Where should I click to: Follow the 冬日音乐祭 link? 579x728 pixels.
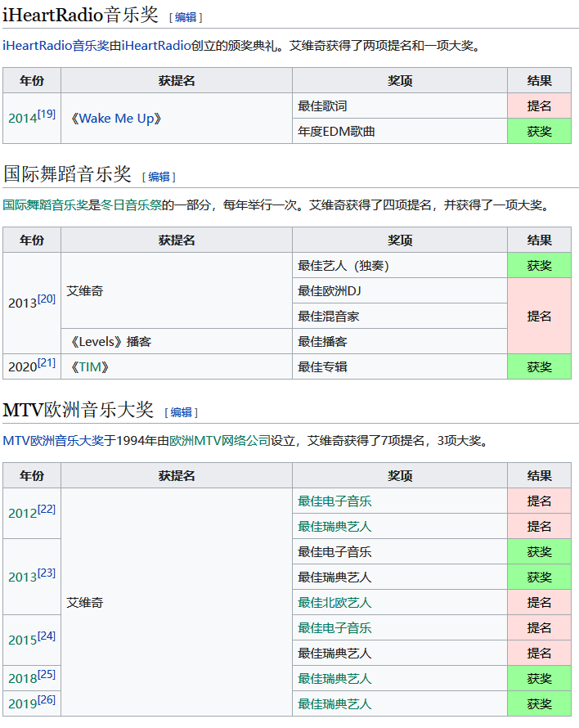click(x=131, y=204)
